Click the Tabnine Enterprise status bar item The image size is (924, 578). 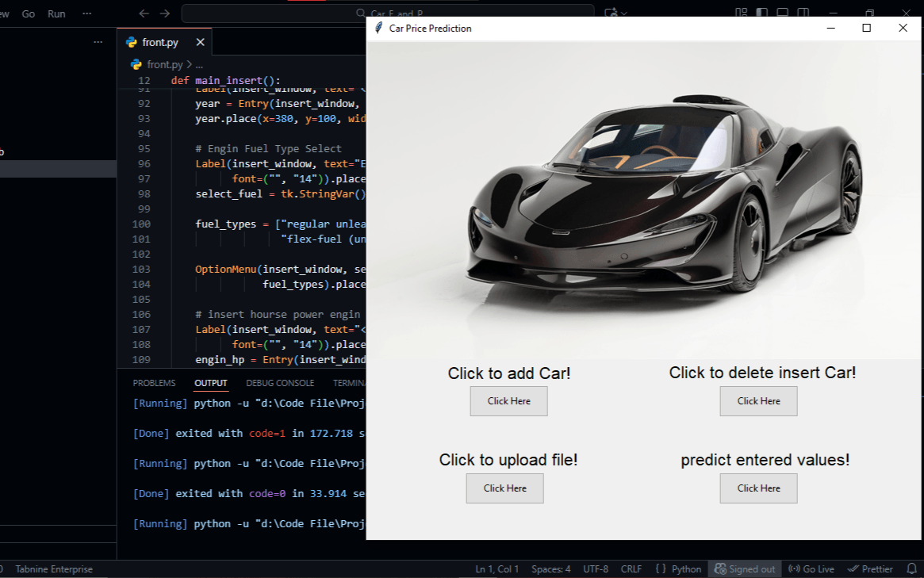point(54,569)
